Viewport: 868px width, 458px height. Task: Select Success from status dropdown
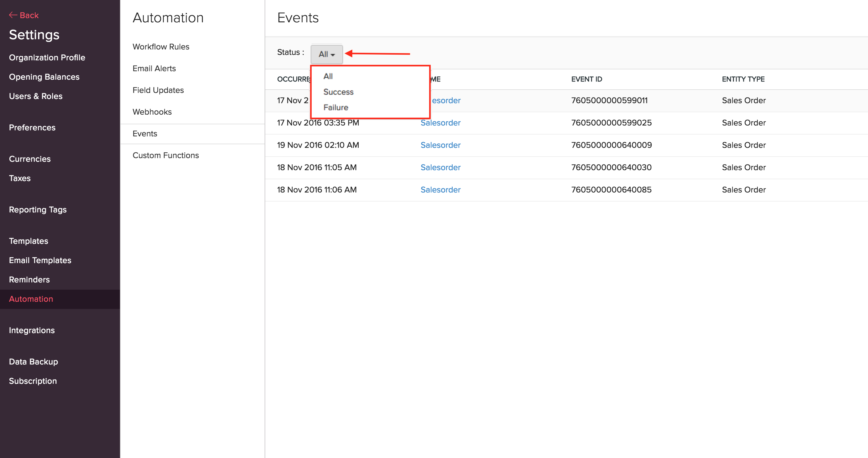[x=338, y=92]
